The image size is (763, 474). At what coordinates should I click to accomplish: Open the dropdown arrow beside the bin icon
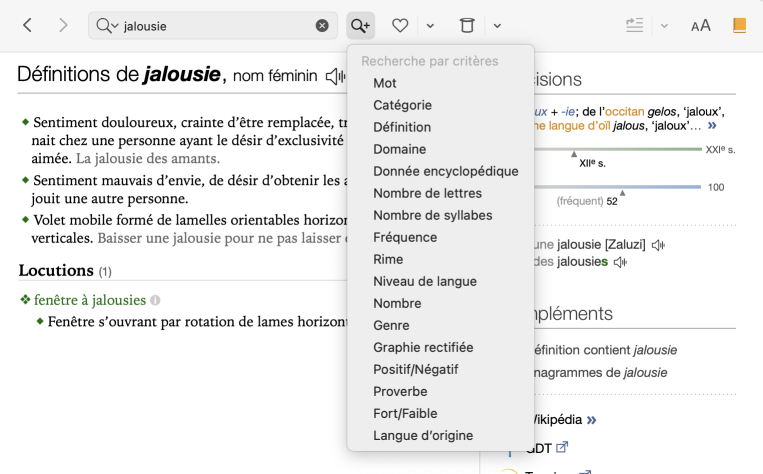pos(497,25)
